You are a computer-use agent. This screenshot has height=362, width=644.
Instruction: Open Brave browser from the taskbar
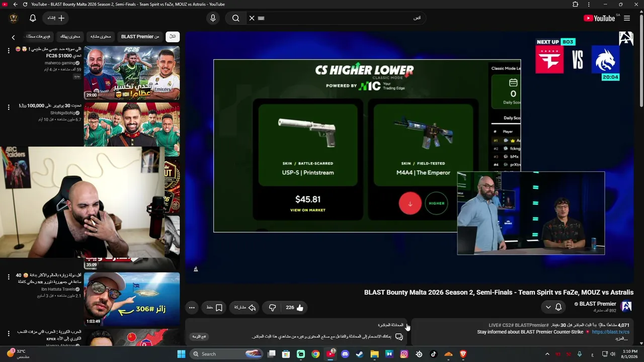463,354
